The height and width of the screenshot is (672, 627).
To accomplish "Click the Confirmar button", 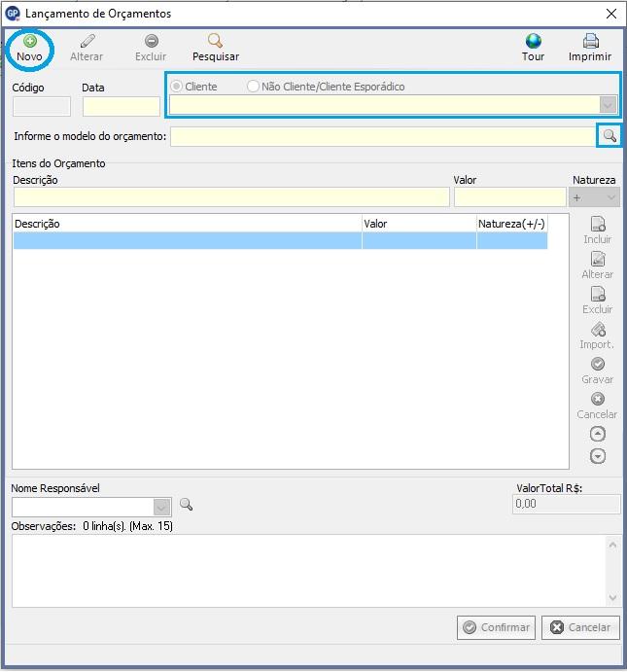I will click(x=496, y=627).
